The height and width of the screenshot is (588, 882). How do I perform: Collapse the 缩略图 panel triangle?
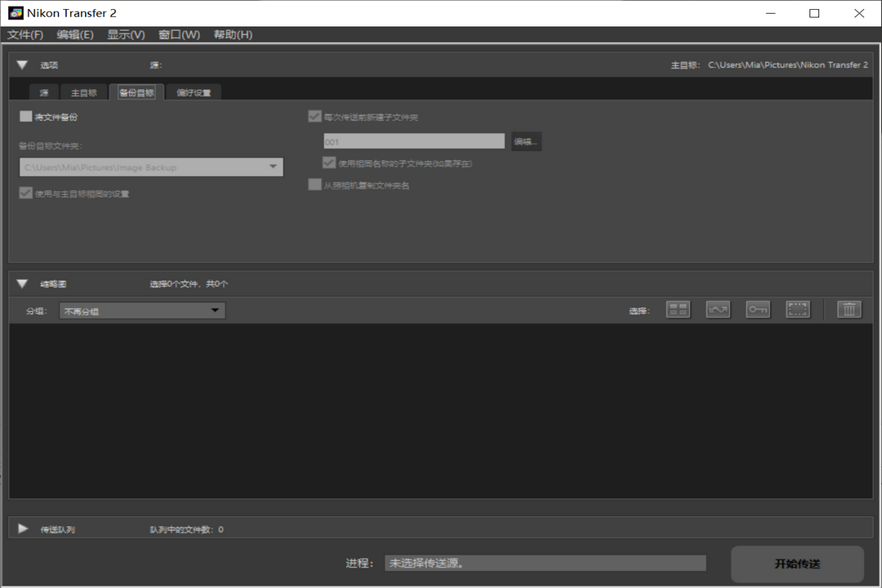click(x=22, y=284)
